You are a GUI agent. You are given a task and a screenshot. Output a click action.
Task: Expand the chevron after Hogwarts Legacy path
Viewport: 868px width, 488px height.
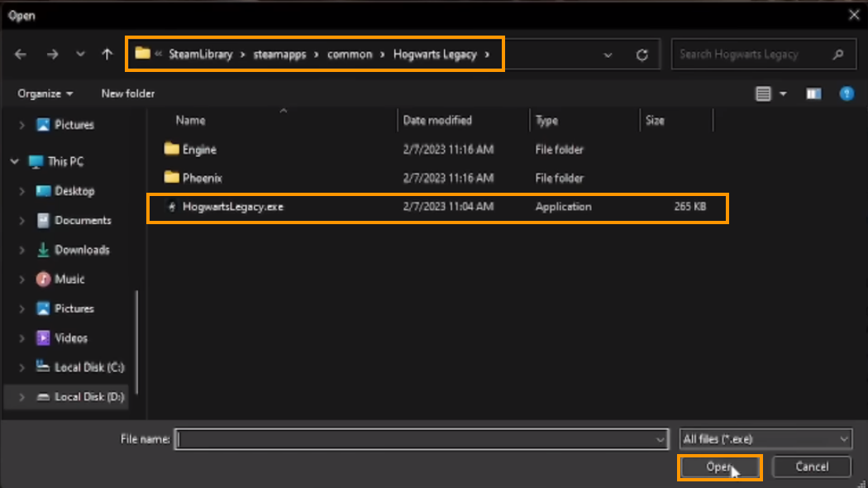487,55
